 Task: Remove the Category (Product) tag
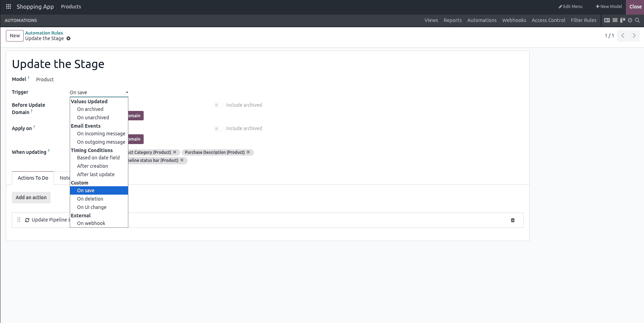pyautogui.click(x=175, y=152)
